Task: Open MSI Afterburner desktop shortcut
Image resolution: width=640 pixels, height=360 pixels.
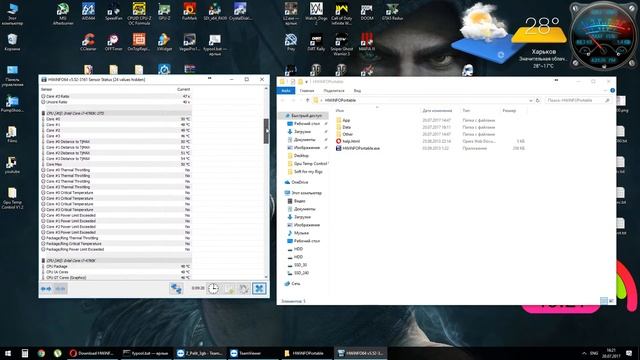Action: [63, 13]
